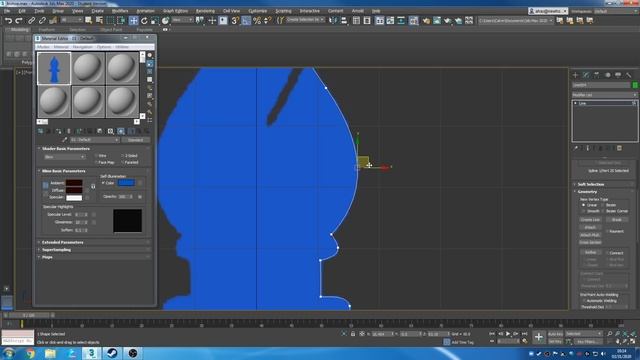This screenshot has width=640, height=360.
Task: Select the Bezier Corner vertex type radio
Action: [603, 211]
